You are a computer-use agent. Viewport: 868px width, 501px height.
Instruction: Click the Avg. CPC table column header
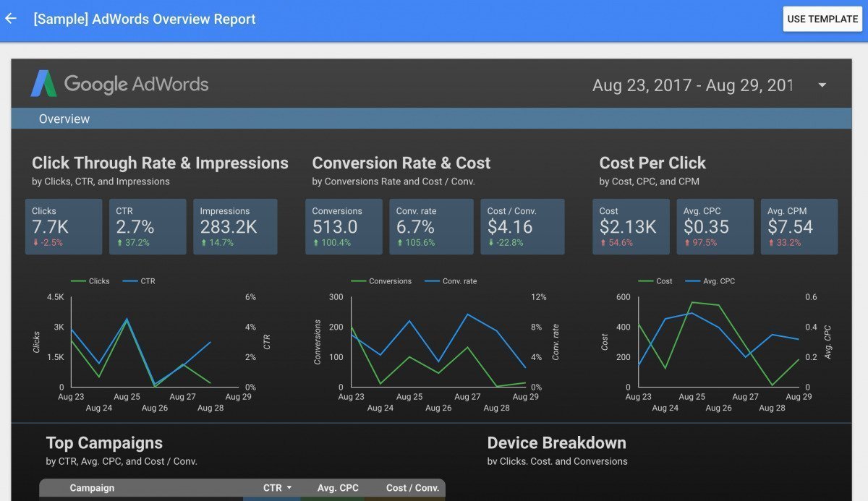click(x=338, y=488)
